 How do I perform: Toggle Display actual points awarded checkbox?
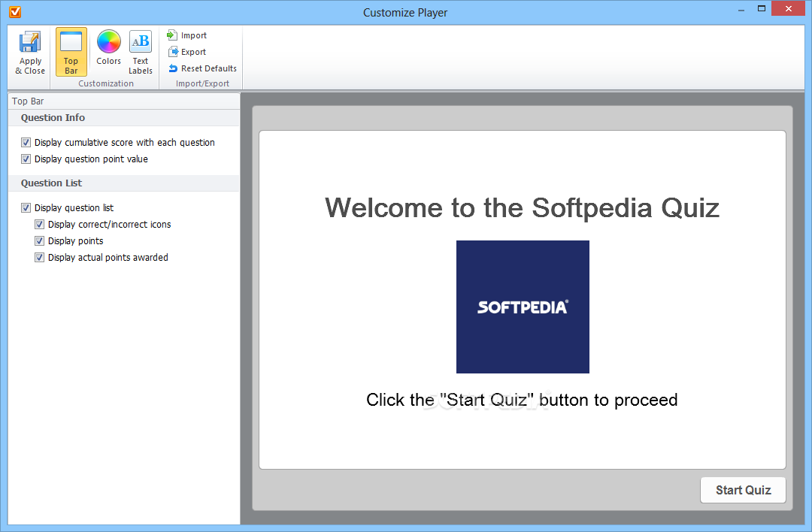[39, 257]
